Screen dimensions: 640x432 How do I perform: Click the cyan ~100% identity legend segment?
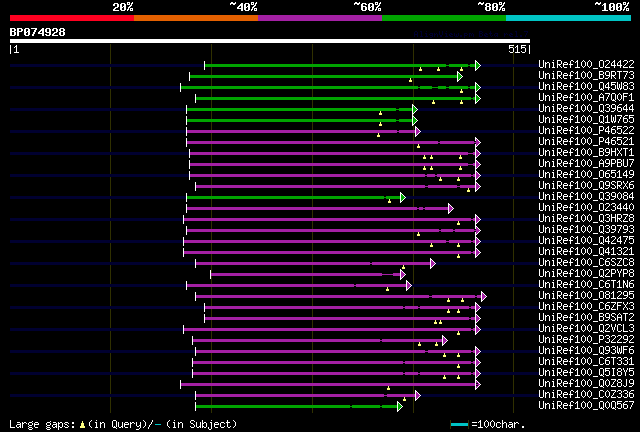click(x=569, y=18)
